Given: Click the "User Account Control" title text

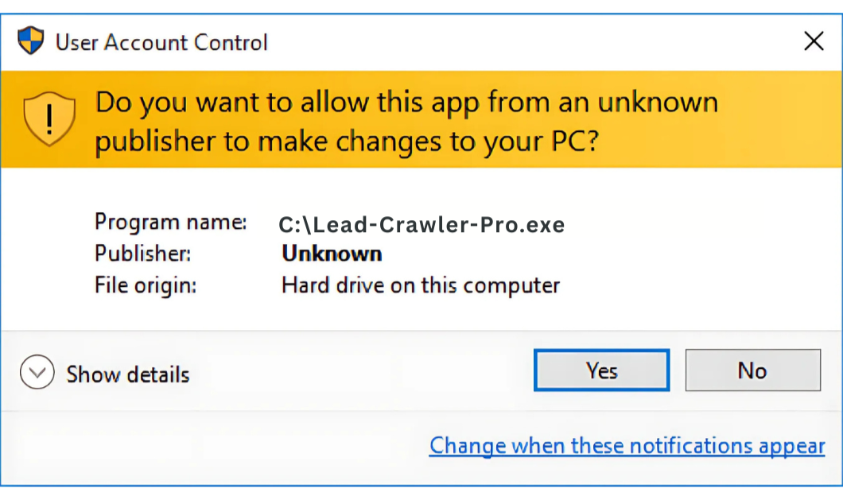Looking at the screenshot, I should (161, 42).
